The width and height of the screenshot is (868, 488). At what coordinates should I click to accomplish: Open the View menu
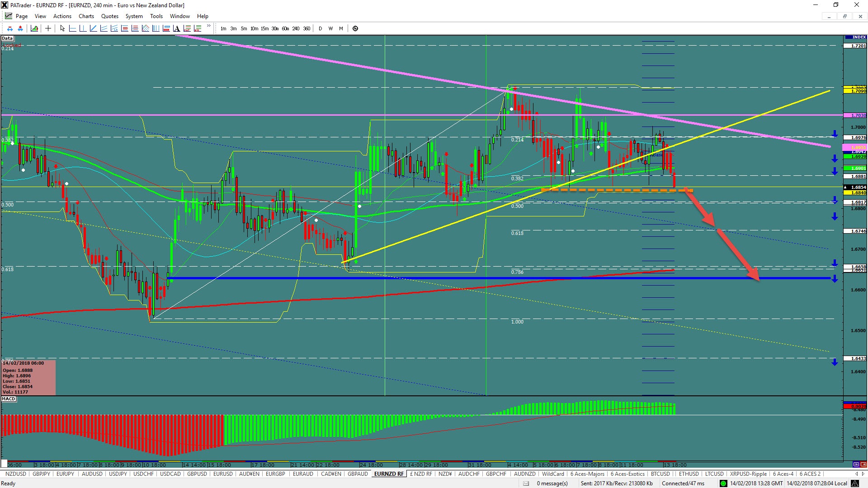(x=40, y=16)
